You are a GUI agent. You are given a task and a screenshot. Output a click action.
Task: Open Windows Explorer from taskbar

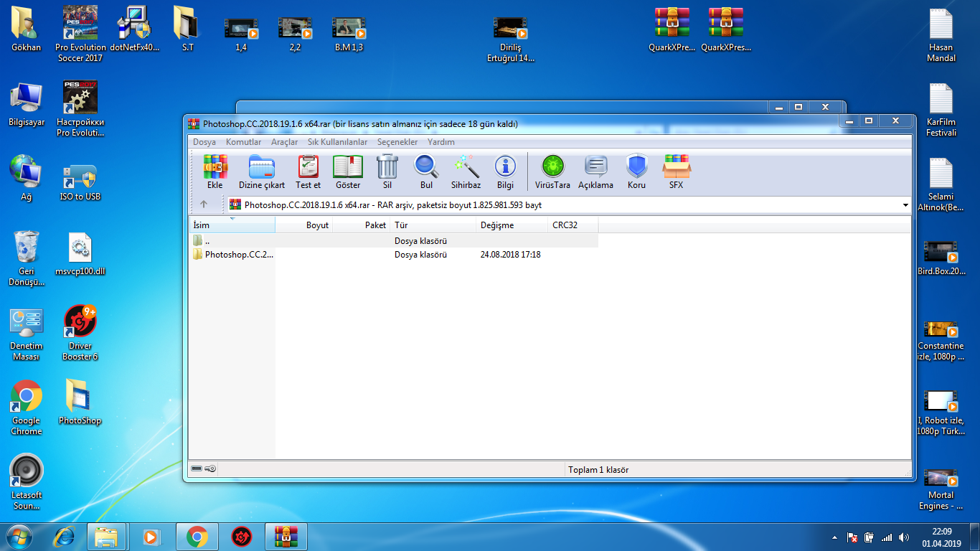click(107, 536)
